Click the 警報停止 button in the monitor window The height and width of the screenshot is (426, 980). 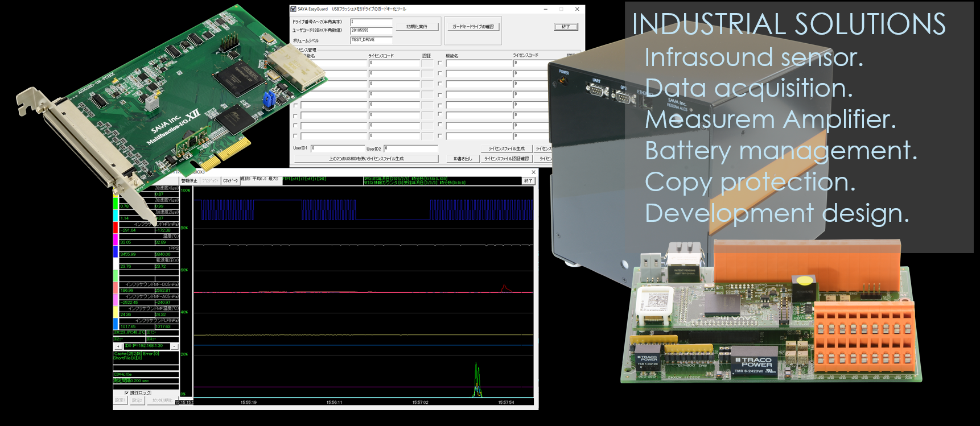coord(189,181)
